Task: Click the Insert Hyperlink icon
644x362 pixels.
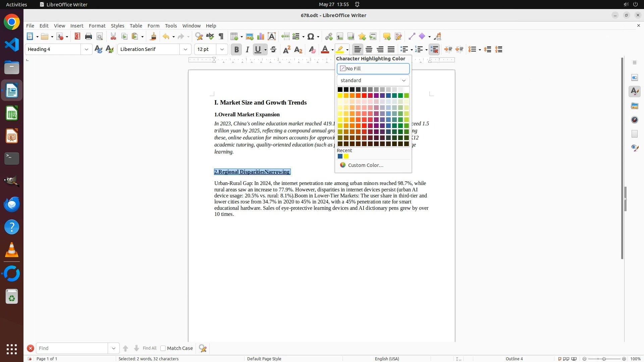Action: [x=329, y=37]
